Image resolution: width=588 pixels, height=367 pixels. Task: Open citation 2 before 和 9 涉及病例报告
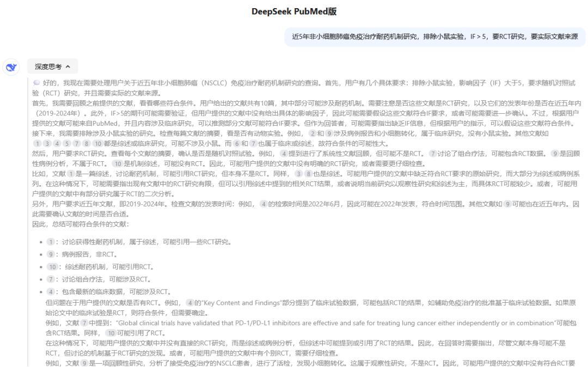coord(313,133)
